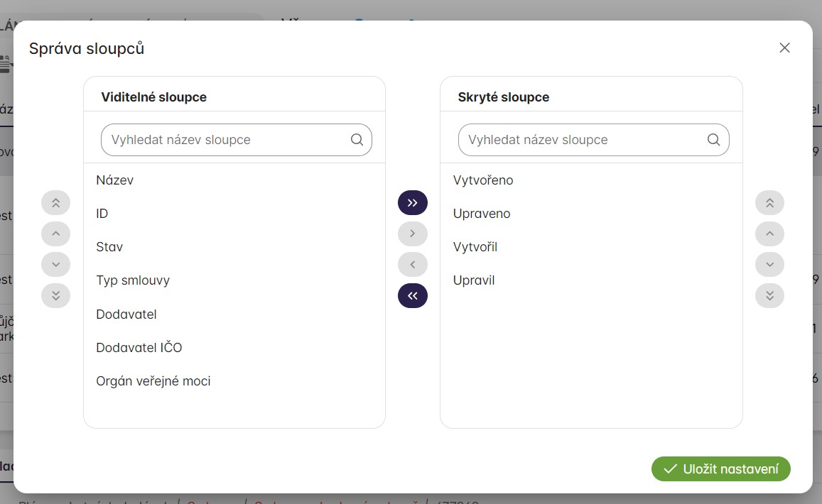Viewport: 822px width, 504px height.
Task: Move all hidden columns to visible
Action: click(x=413, y=295)
